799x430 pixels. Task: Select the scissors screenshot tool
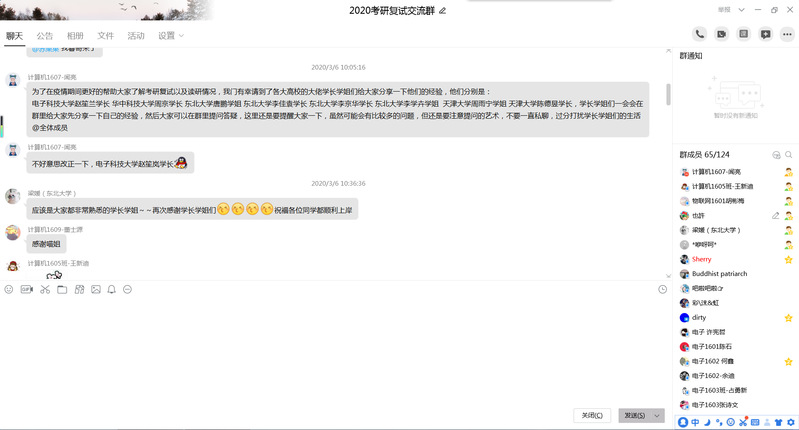45,289
